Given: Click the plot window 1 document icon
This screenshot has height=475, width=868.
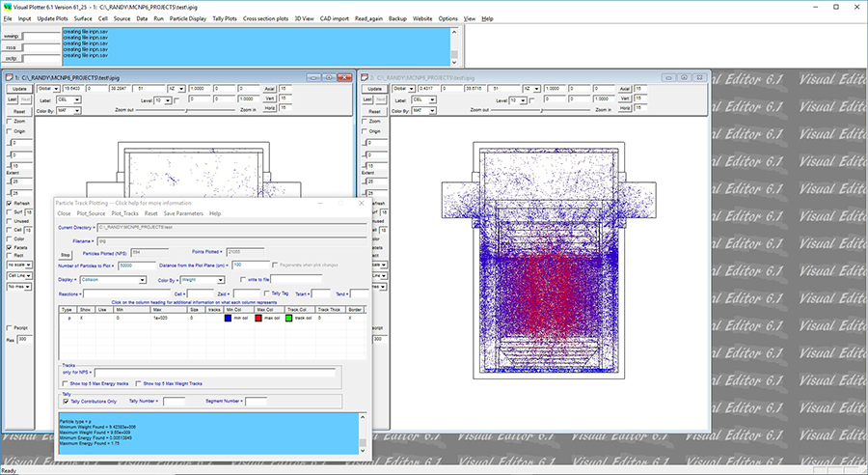Looking at the screenshot, I should pyautogui.click(x=9, y=77).
